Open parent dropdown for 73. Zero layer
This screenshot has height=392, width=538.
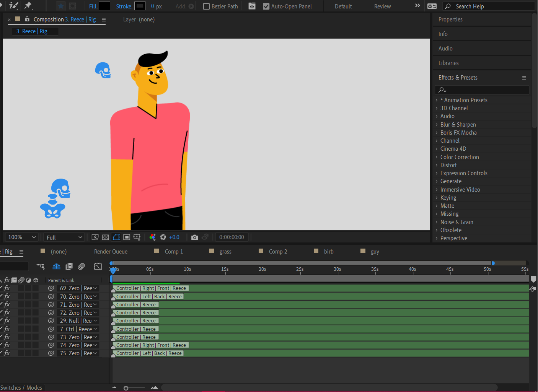pos(78,337)
